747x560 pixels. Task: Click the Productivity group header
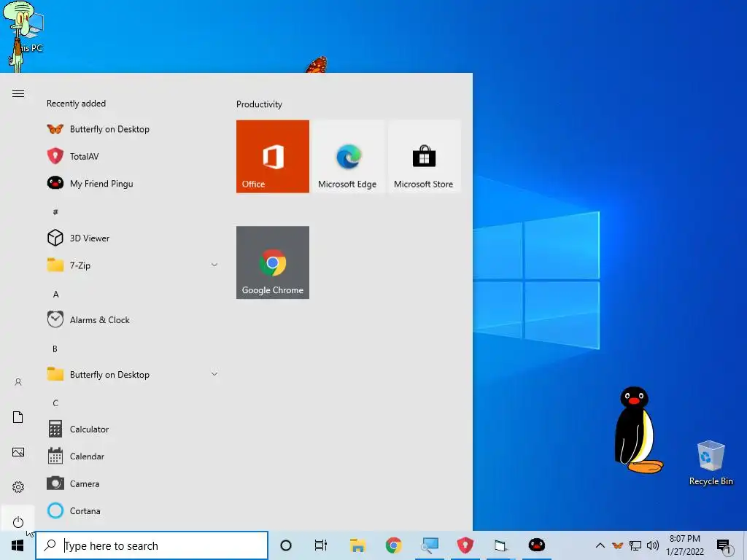(259, 104)
